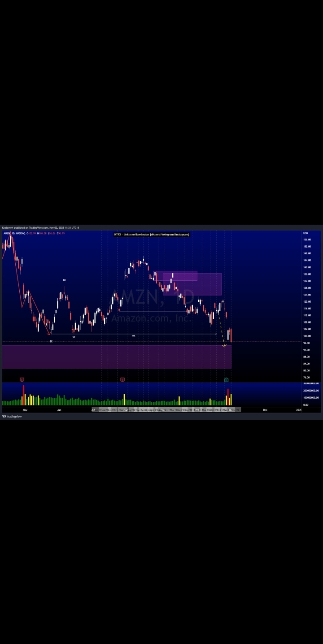Click the tall red volume bar in May
The image size is (323, 644).
(23, 395)
